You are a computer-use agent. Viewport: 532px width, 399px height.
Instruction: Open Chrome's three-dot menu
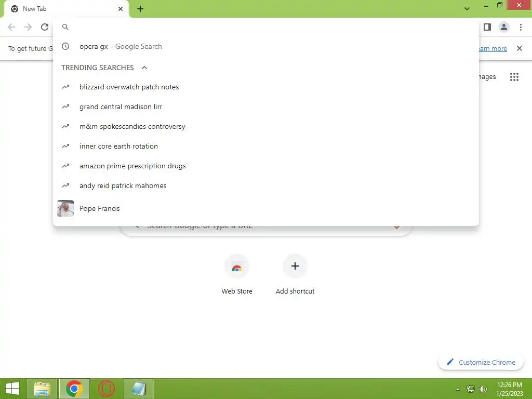[521, 27]
